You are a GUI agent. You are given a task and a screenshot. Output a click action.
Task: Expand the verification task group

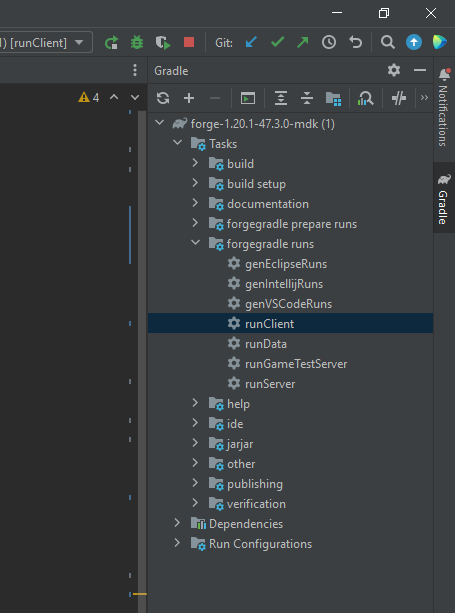pyautogui.click(x=195, y=503)
